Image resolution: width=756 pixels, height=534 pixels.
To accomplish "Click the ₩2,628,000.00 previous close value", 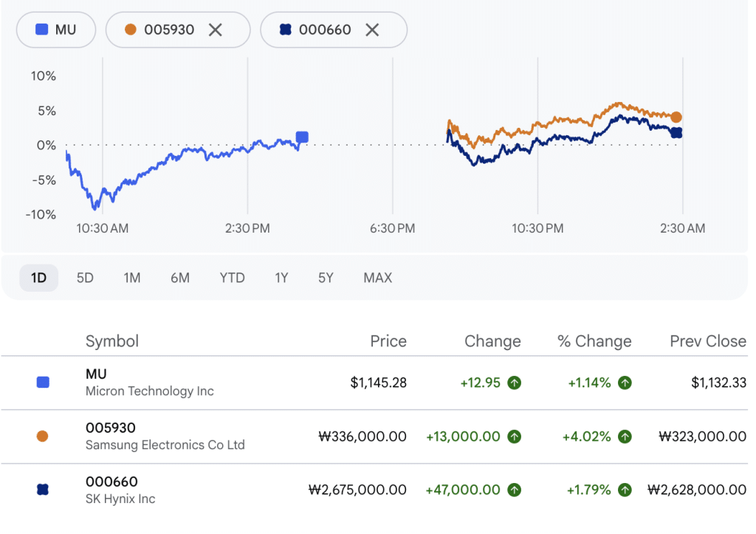I will pyautogui.click(x=697, y=490).
